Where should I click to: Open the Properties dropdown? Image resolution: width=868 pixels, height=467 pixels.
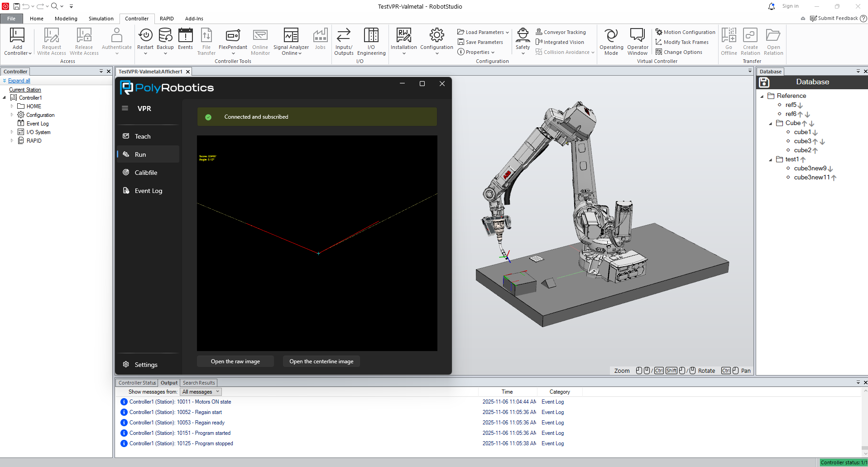click(476, 52)
